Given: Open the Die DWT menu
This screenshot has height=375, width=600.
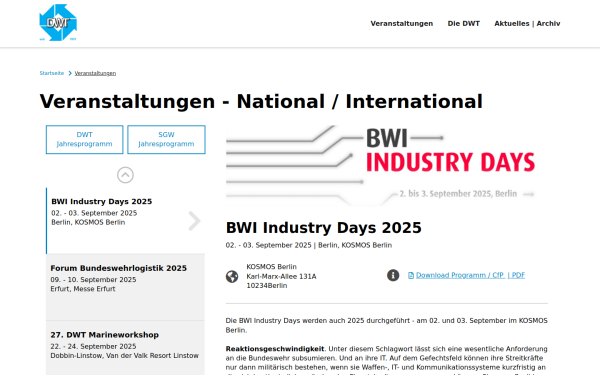Looking at the screenshot, I should [x=463, y=23].
